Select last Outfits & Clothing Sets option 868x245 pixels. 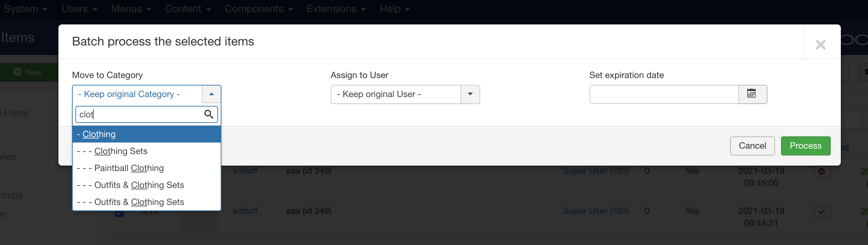(147, 202)
